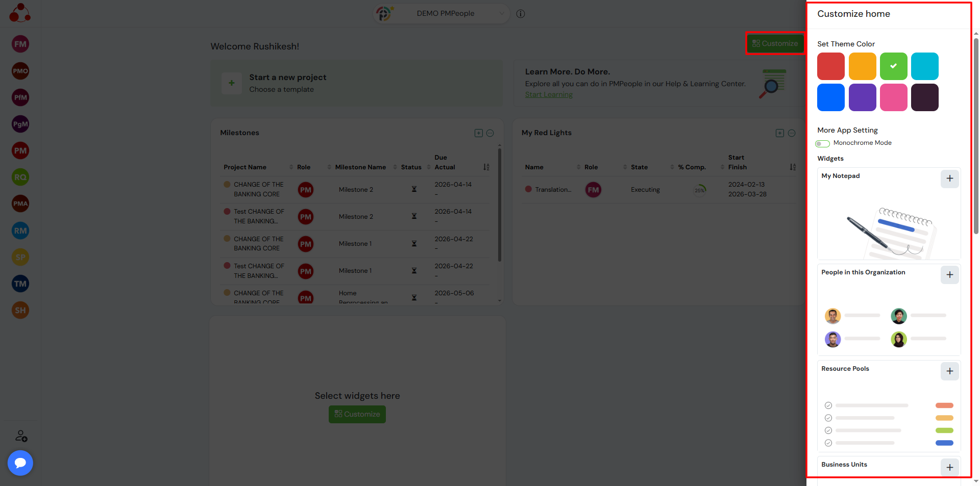Click the info icon beside organization selector

click(521, 14)
